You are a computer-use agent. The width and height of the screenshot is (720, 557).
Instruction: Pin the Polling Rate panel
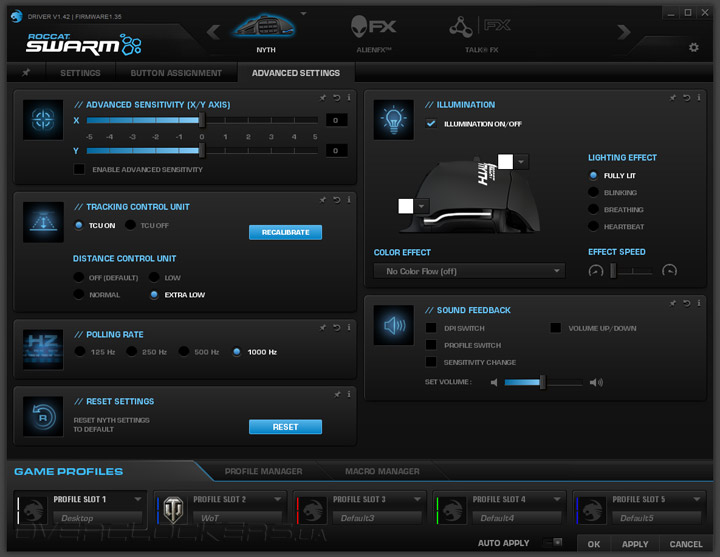(323, 327)
